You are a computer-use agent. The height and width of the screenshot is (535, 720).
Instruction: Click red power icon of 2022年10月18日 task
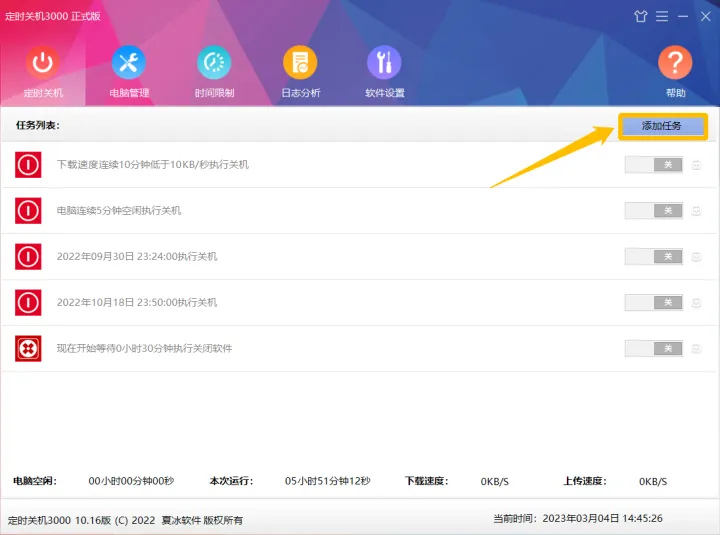[x=28, y=302]
